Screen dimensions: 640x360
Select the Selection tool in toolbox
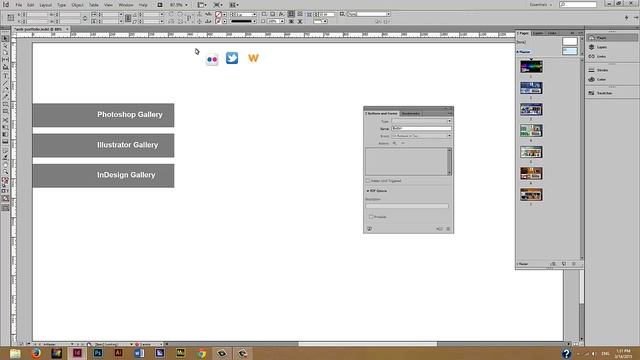tap(5, 38)
